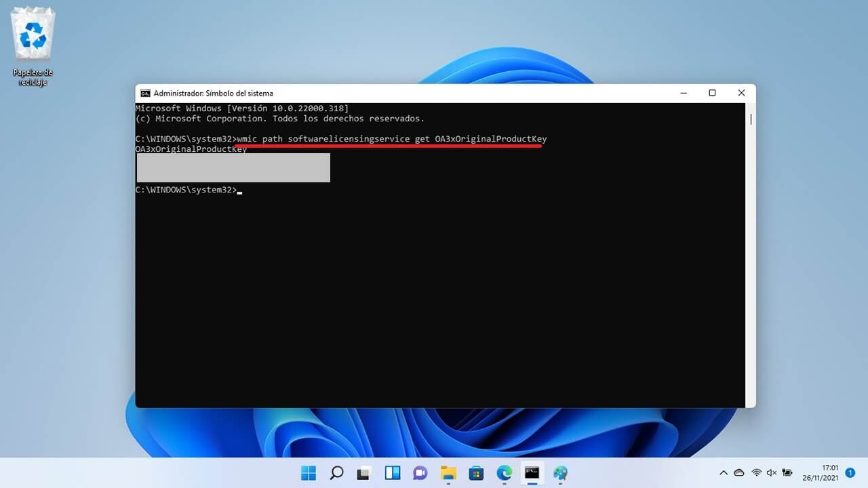Launch Teams Chat from the taskbar

point(420,472)
